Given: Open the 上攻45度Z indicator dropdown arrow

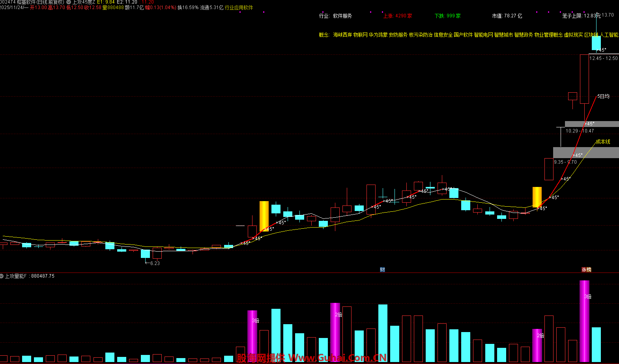Looking at the screenshot, I should (x=69, y=2).
